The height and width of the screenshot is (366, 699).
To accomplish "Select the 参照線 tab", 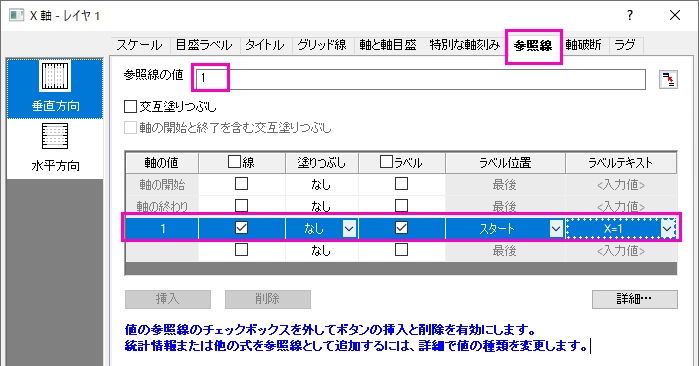I will click(533, 45).
